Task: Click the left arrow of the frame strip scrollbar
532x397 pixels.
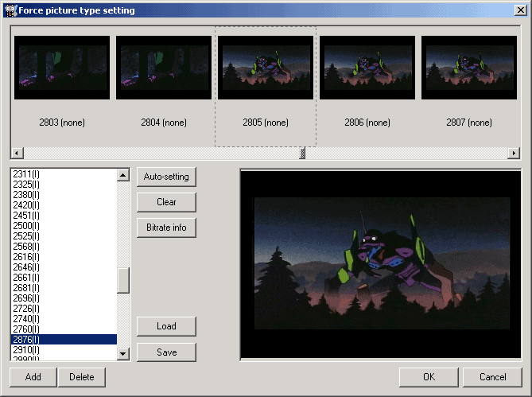Action: coord(17,153)
